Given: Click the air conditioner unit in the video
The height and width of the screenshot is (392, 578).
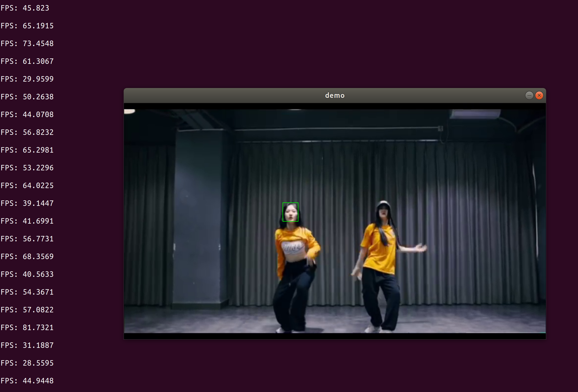Looking at the screenshot, I should (x=475, y=114).
